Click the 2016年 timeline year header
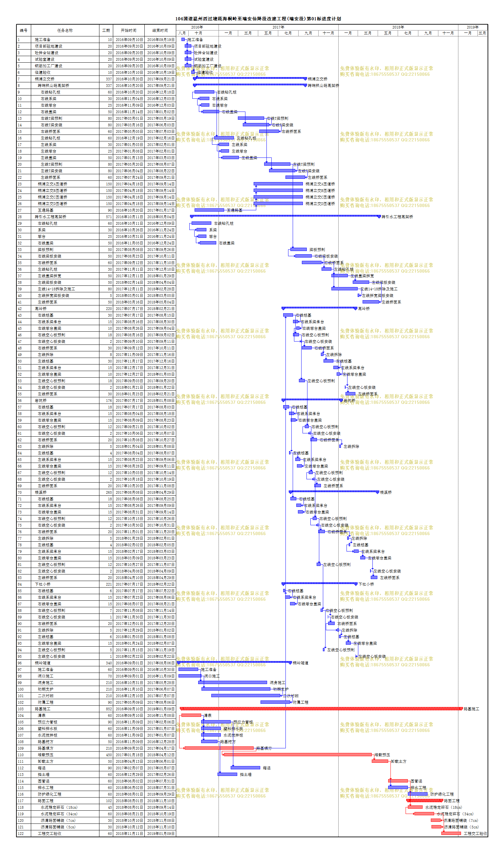 [197, 27]
